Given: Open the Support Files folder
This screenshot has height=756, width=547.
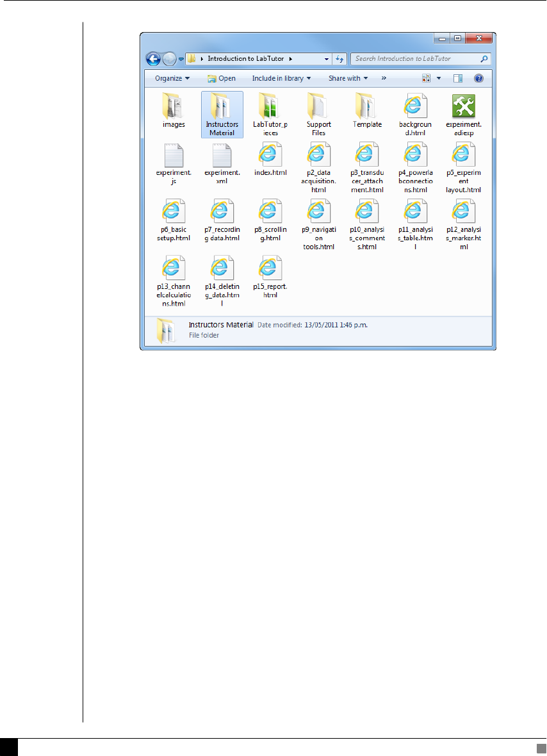Looking at the screenshot, I should (318, 115).
